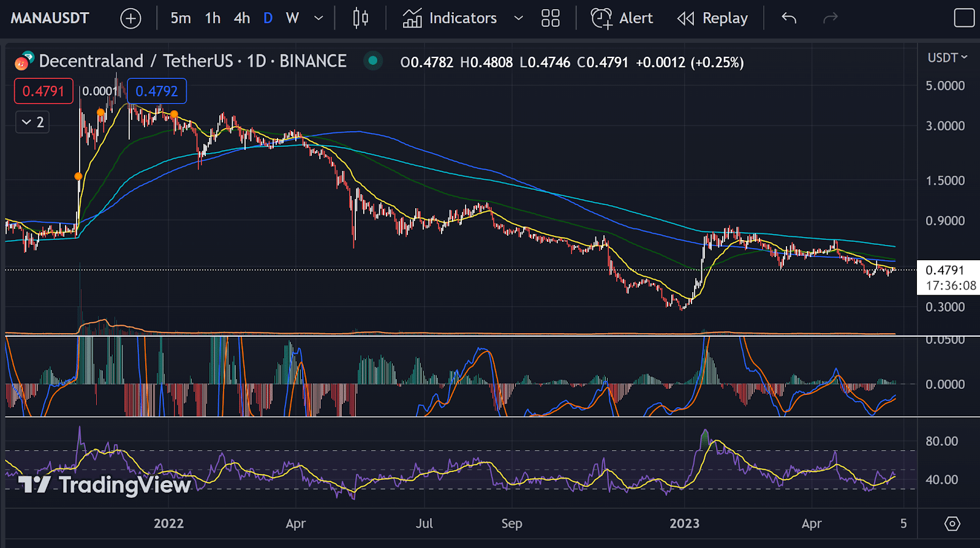Click the green market status indicator dot
This screenshot has width=980, height=548.
point(372,61)
